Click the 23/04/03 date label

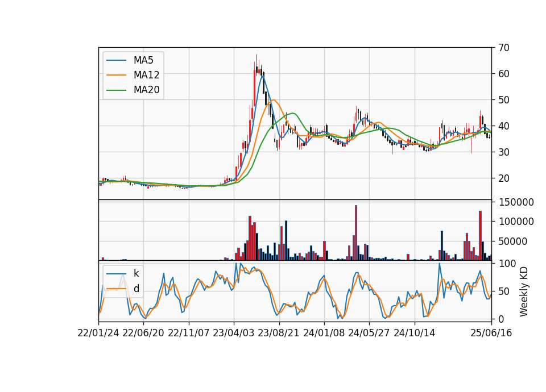coord(234,333)
